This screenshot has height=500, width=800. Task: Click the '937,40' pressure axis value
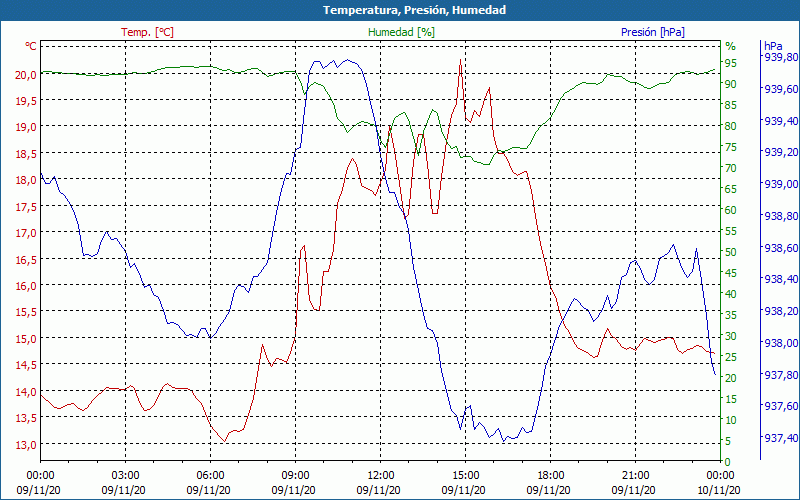tap(782, 438)
